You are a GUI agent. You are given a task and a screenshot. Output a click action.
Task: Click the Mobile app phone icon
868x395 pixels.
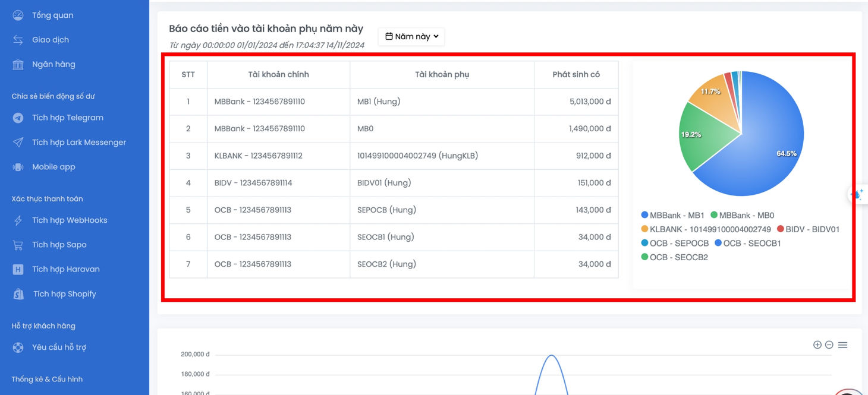[18, 167]
